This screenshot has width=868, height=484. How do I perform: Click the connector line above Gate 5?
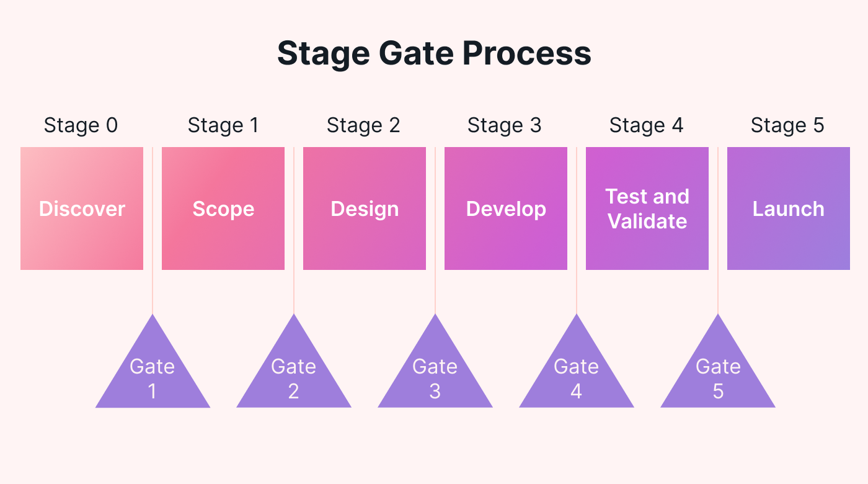click(718, 290)
